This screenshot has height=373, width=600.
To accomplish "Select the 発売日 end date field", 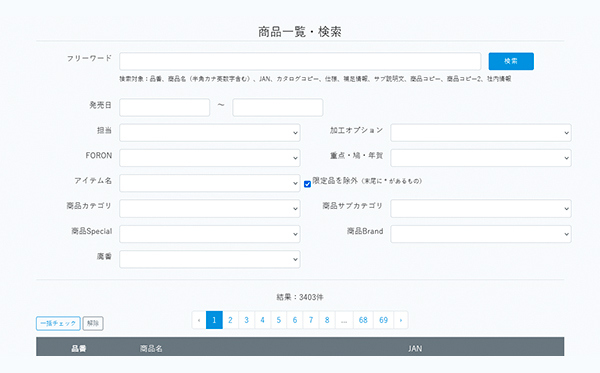I will [x=277, y=108].
